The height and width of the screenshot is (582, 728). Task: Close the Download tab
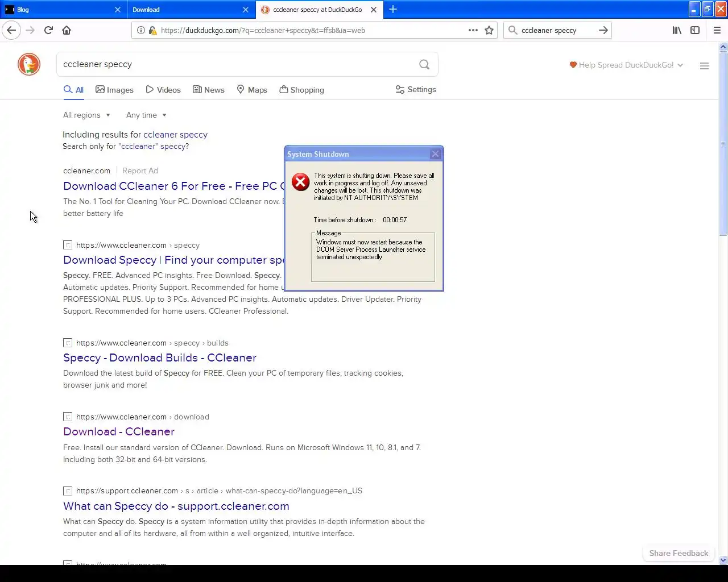coord(246,10)
